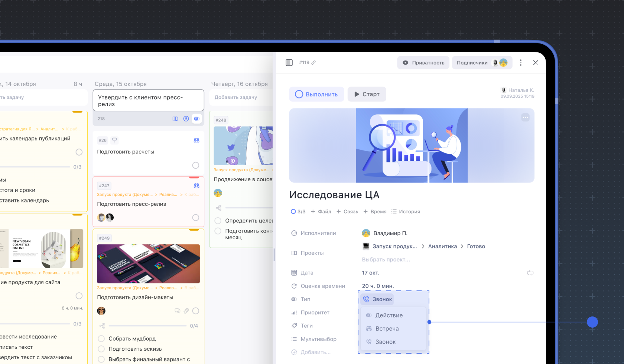
Task: Click the attachment icon on card #249
Action: [x=186, y=311]
